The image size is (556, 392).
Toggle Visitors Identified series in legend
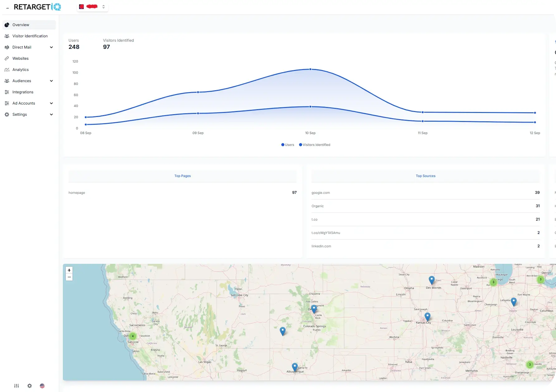click(315, 145)
